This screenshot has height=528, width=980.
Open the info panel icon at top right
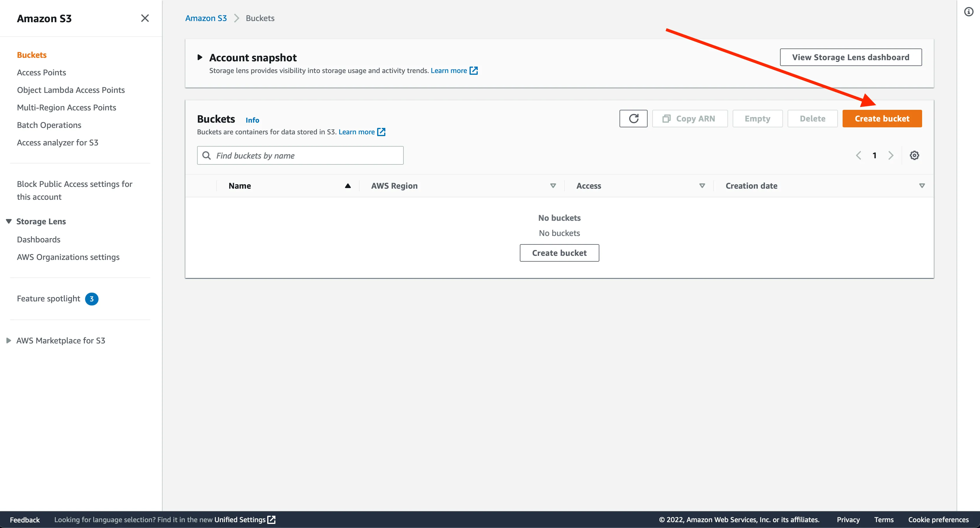(x=968, y=12)
